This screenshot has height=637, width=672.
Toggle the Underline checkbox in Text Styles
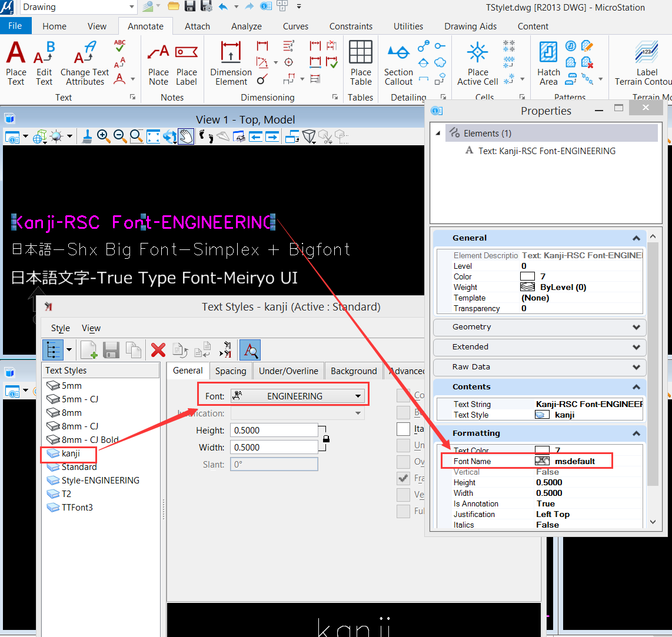pos(403,445)
